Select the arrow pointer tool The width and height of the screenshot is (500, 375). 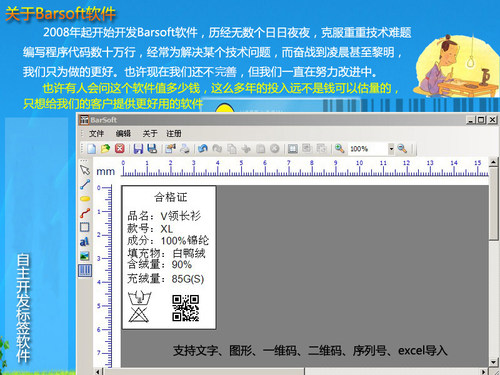[x=85, y=170]
